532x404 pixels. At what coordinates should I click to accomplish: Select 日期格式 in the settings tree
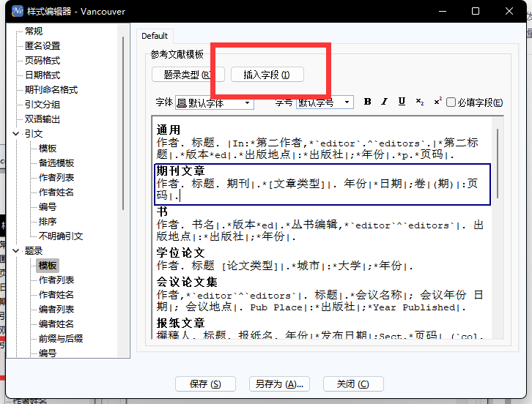pyautogui.click(x=43, y=75)
